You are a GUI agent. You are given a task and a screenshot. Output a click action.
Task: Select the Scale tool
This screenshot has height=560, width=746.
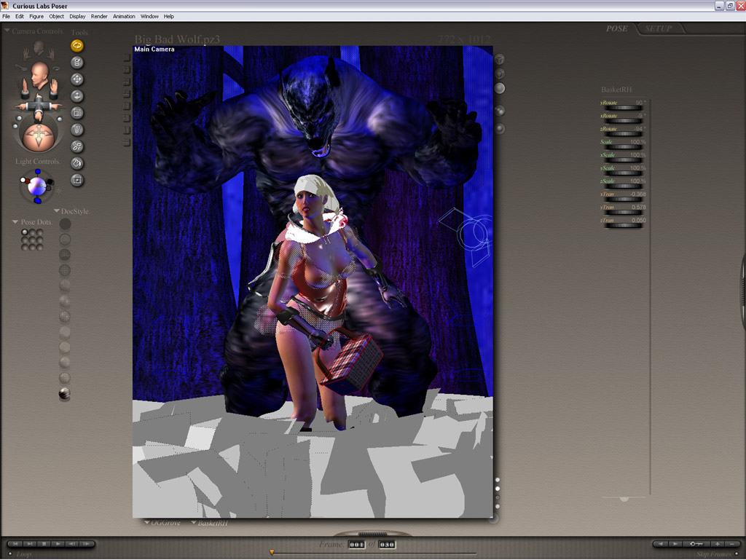[77, 113]
